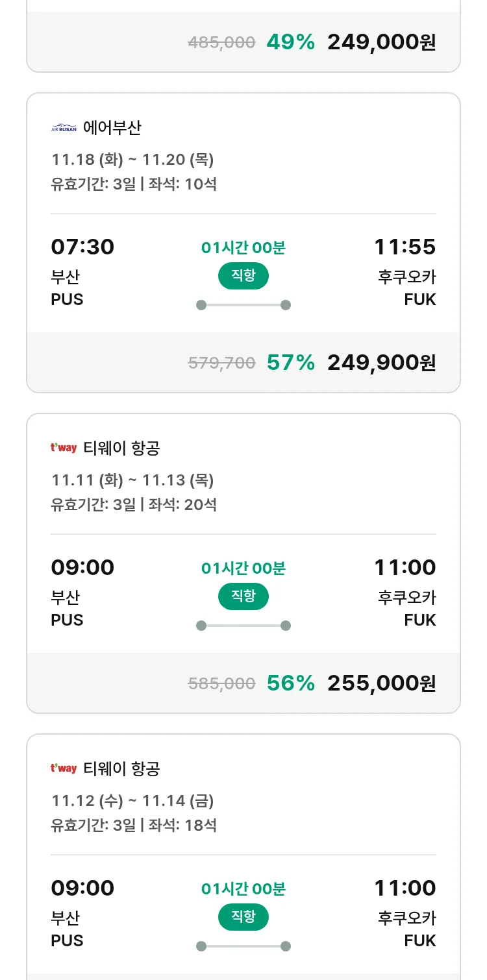This screenshot has width=487, height=980.
Task: Tap t'way logo on 11.12 flight card
Action: [64, 768]
